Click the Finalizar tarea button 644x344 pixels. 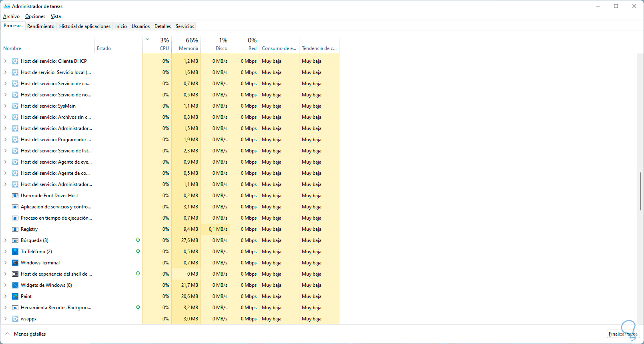coord(623,334)
